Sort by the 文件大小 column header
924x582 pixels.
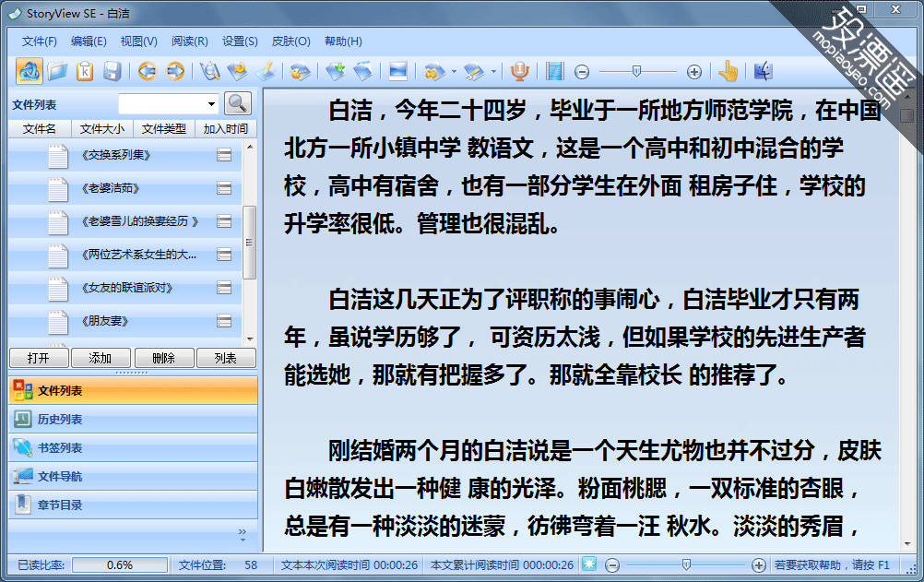coord(102,128)
